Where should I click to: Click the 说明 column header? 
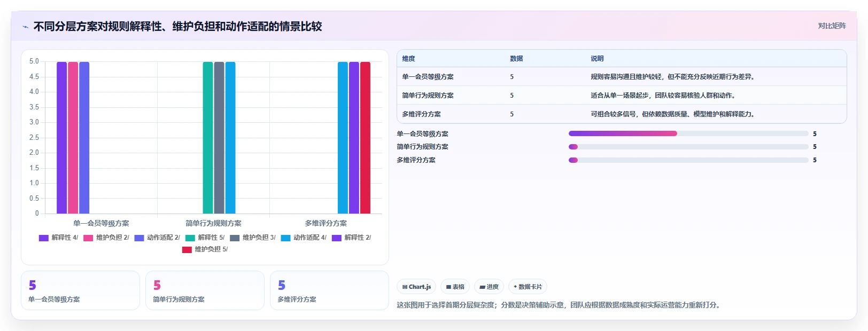click(x=597, y=59)
